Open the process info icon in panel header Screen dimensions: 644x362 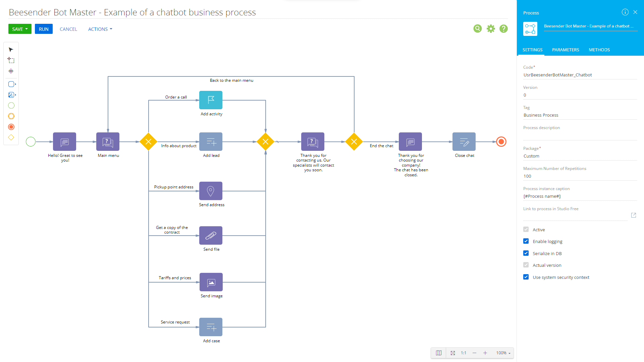tap(625, 12)
